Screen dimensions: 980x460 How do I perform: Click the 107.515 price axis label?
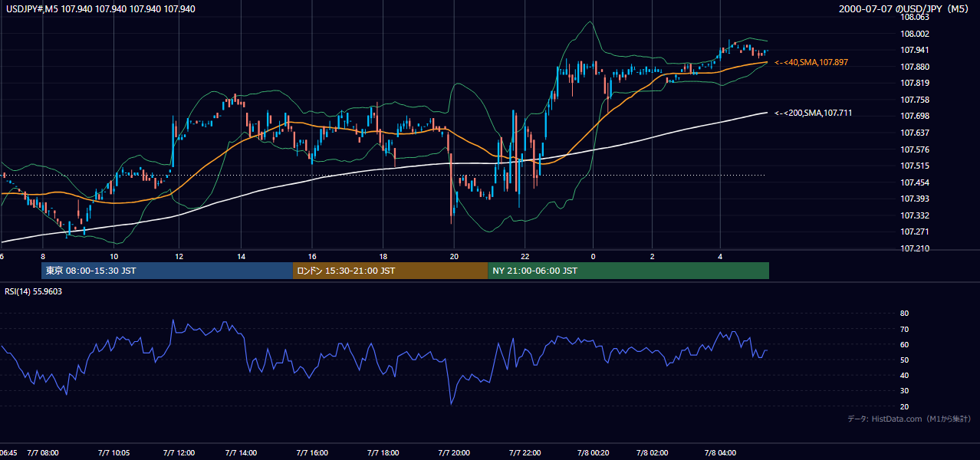(915, 166)
